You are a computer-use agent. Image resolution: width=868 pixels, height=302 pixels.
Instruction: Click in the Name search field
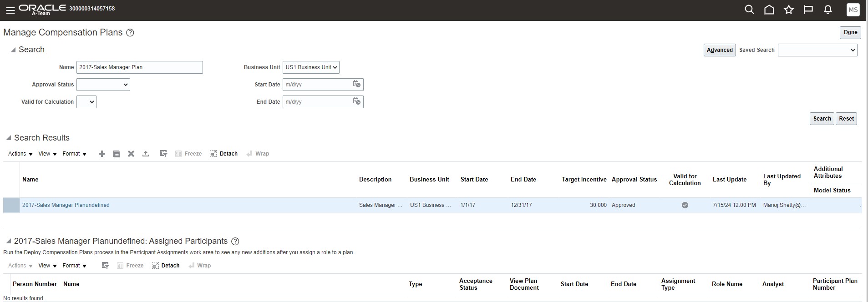tap(140, 67)
